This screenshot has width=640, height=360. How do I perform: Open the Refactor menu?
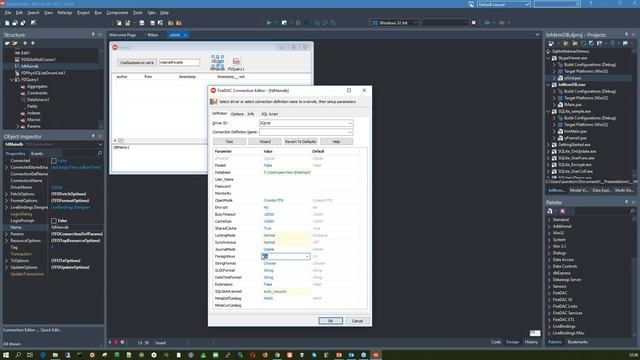point(64,13)
